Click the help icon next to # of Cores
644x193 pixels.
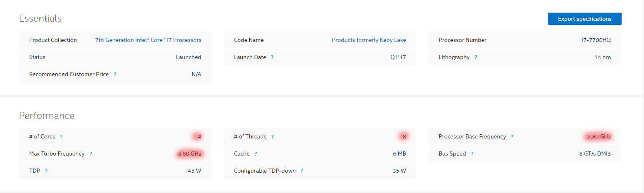point(61,137)
